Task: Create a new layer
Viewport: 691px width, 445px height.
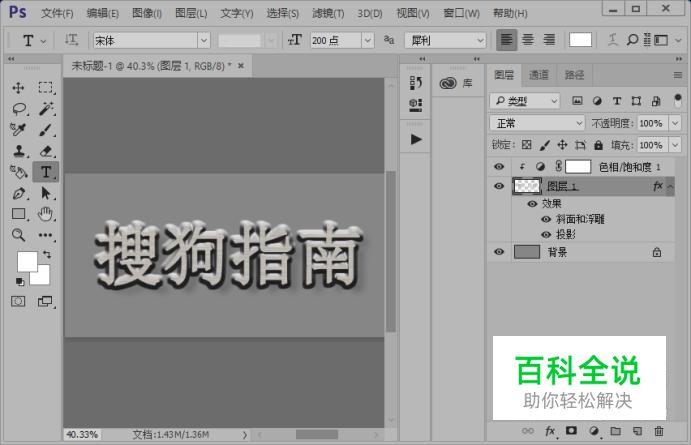Action: pyautogui.click(x=637, y=431)
